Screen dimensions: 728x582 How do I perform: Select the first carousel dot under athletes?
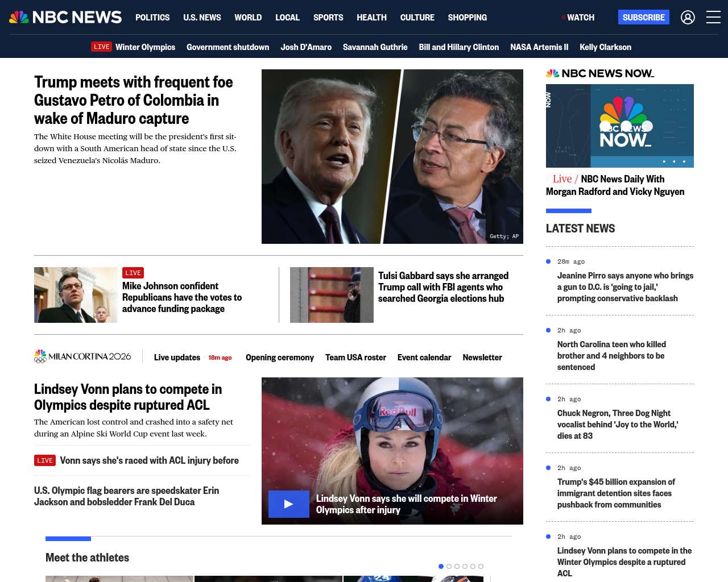point(441,566)
